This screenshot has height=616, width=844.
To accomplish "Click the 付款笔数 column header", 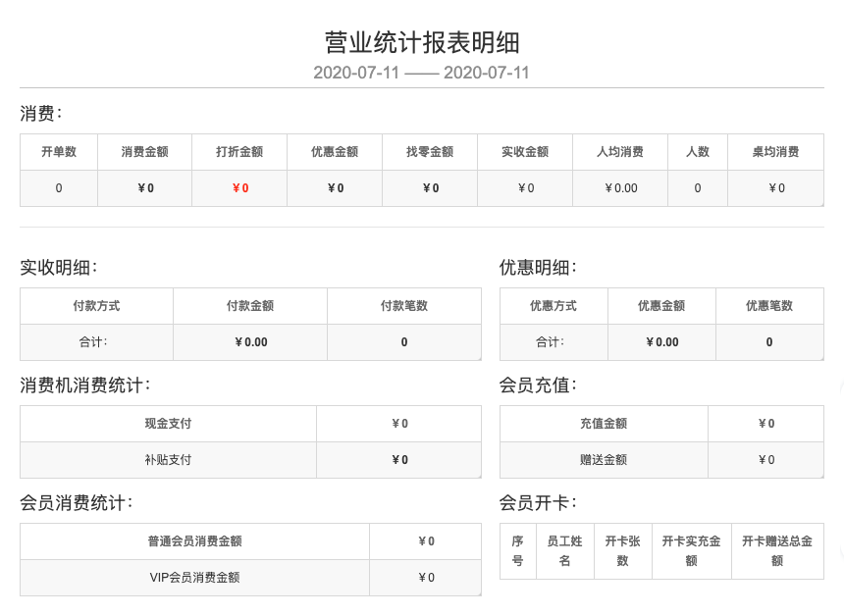I will tap(404, 306).
